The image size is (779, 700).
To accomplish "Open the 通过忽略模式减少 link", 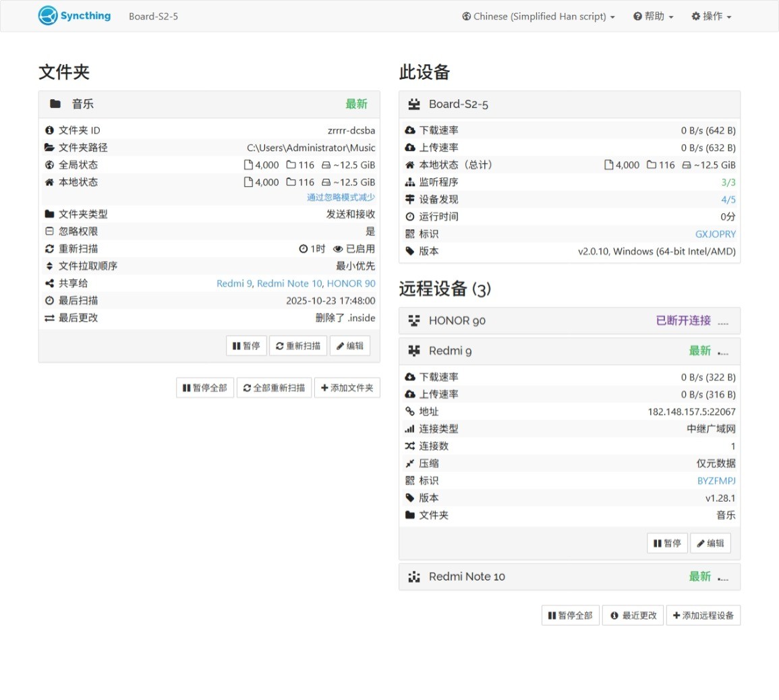I will click(x=341, y=198).
